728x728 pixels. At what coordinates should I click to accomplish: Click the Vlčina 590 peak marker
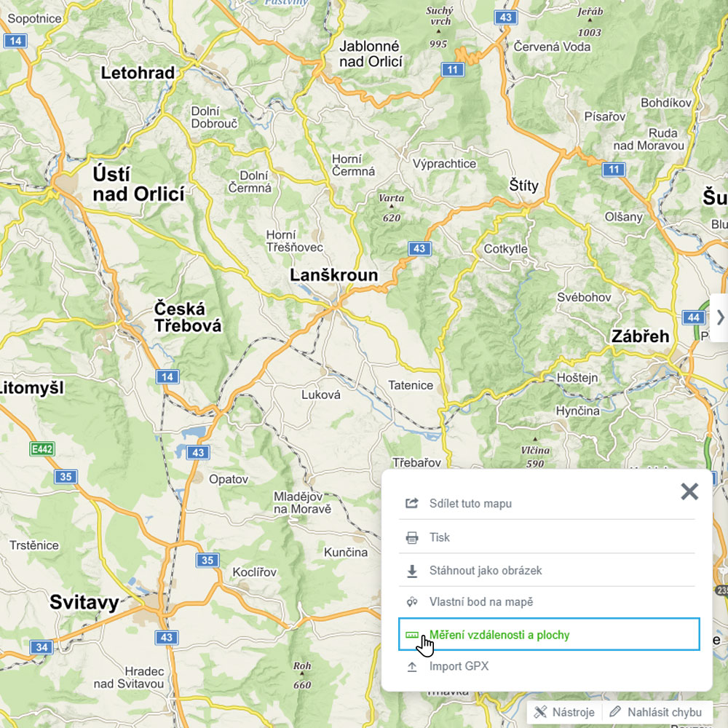pos(536,454)
